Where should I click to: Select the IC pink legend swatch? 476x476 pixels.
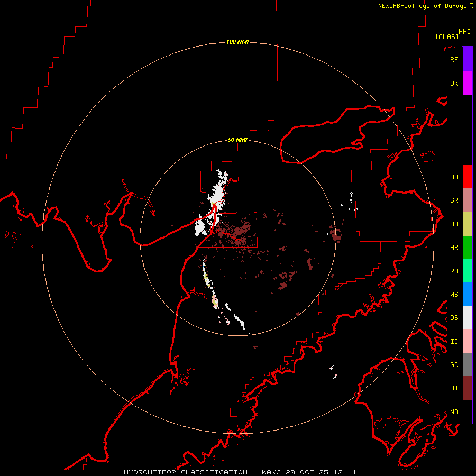(467, 341)
